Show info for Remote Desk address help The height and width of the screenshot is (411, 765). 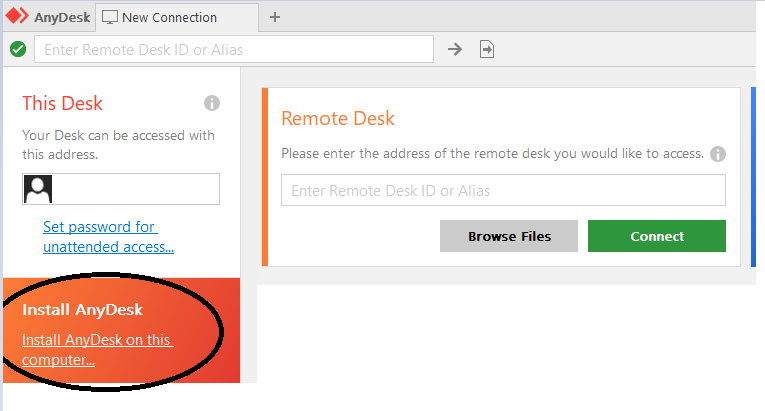717,154
